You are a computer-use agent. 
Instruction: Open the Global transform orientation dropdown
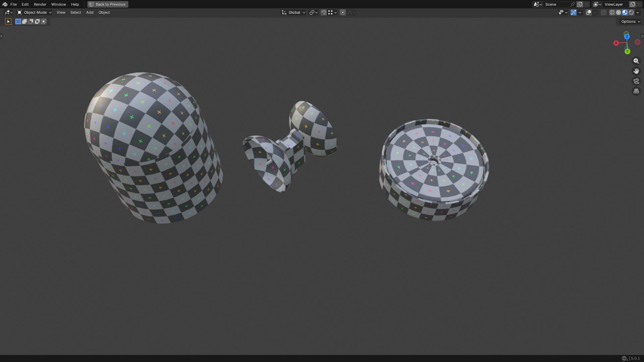pos(293,12)
